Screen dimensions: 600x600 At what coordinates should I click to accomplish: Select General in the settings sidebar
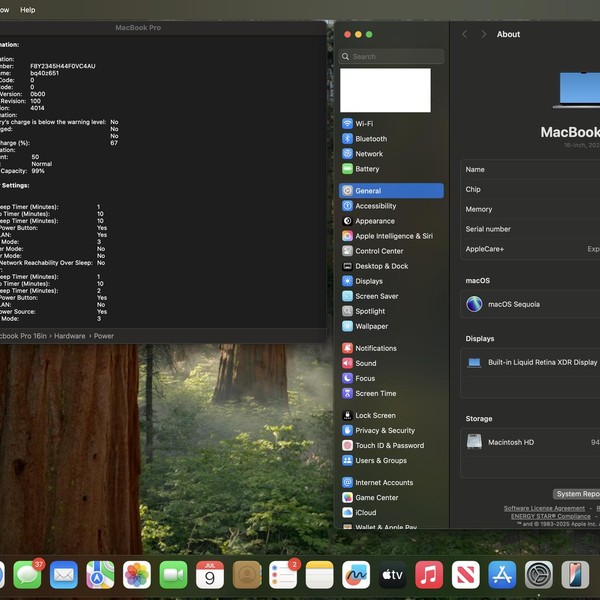coord(368,191)
